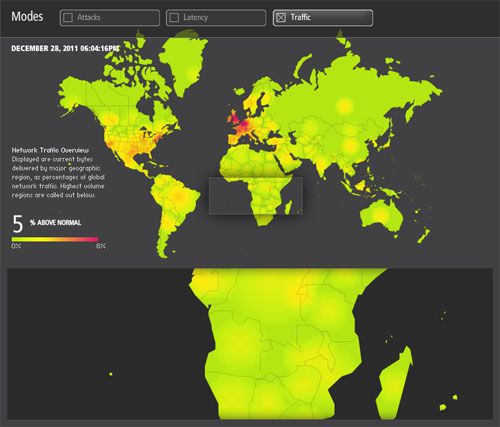The image size is (500, 427).
Task: Click New Zealand on the world map
Action: (423, 235)
